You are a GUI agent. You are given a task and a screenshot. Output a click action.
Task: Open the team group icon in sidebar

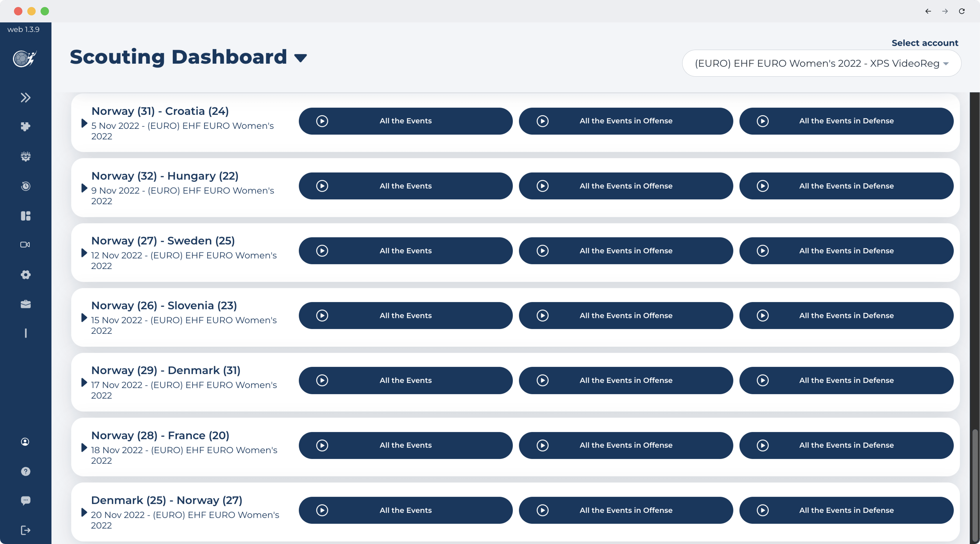tap(26, 156)
